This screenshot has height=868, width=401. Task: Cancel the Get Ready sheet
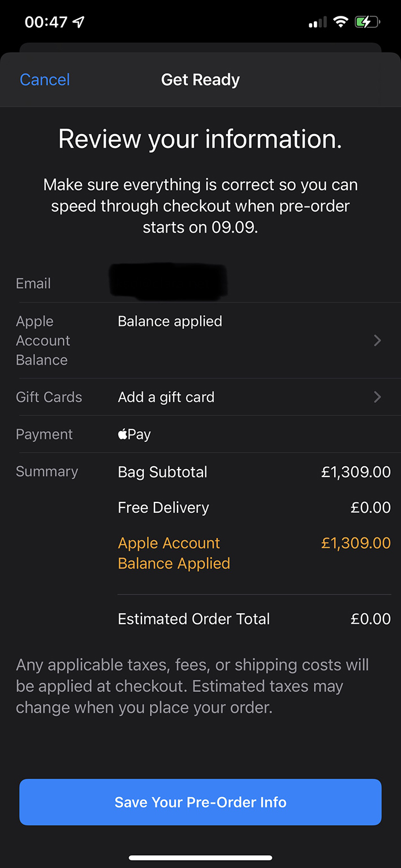[45, 80]
